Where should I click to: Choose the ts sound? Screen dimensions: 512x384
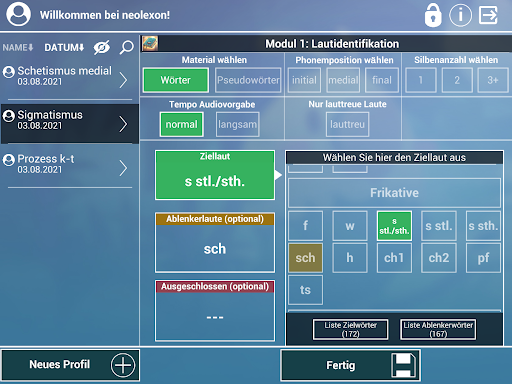[x=305, y=290]
